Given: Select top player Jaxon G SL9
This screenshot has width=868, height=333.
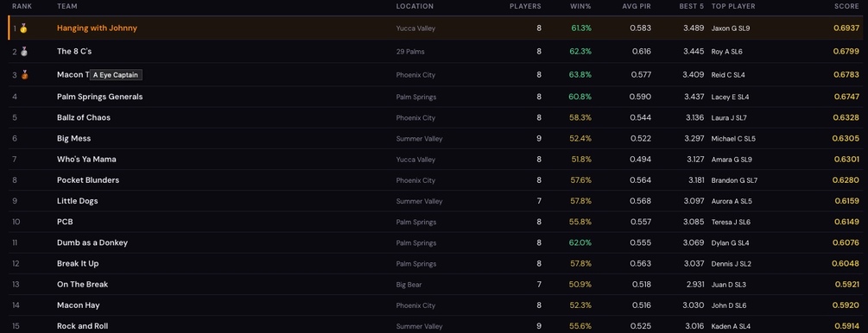Looking at the screenshot, I should [731, 28].
